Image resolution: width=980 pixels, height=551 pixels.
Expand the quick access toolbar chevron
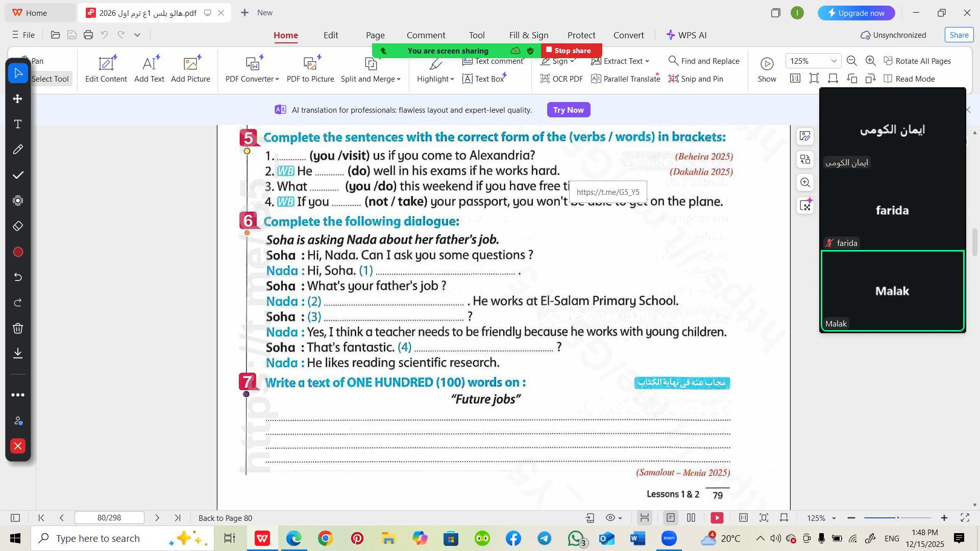[137, 35]
